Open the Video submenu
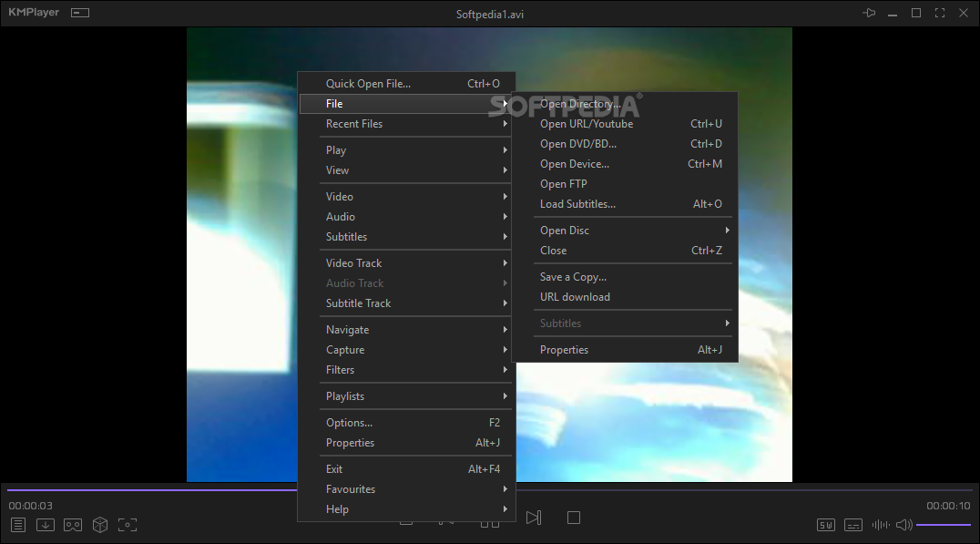Image resolution: width=980 pixels, height=544 pixels. click(x=406, y=196)
